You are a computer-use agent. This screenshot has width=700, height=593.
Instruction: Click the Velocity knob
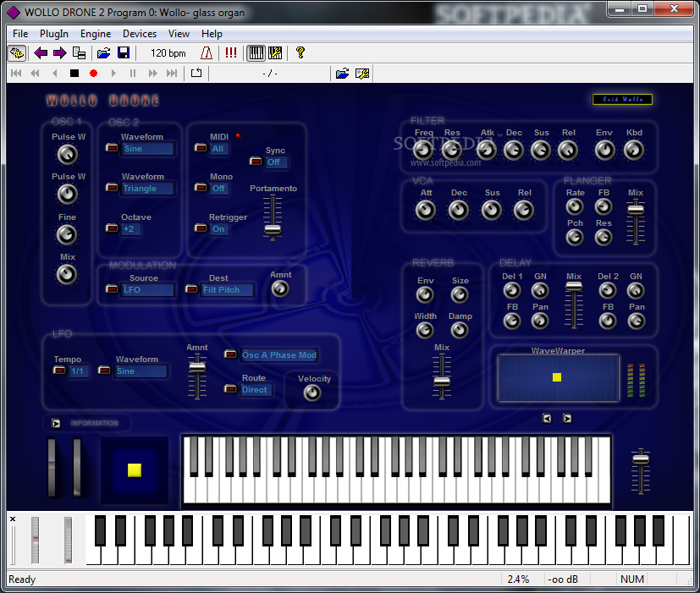(312, 393)
